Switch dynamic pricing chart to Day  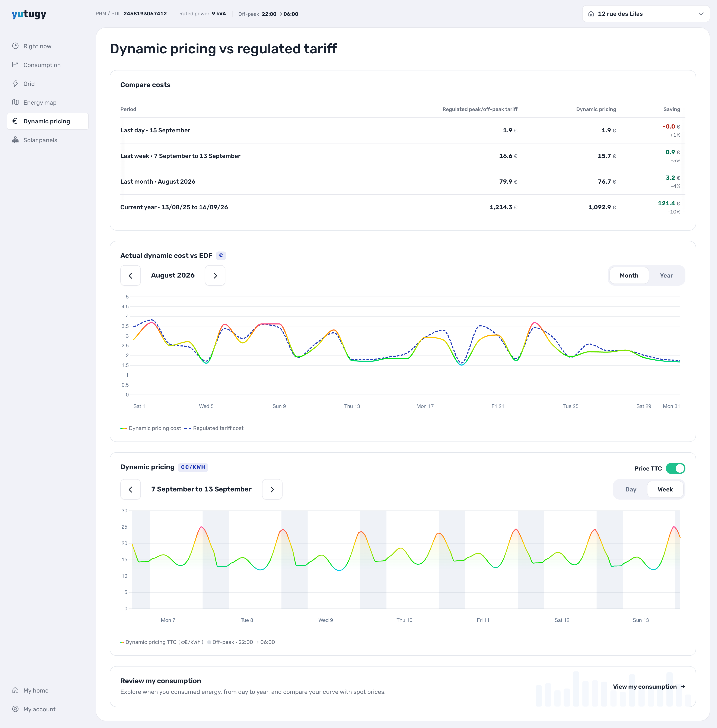tap(631, 490)
